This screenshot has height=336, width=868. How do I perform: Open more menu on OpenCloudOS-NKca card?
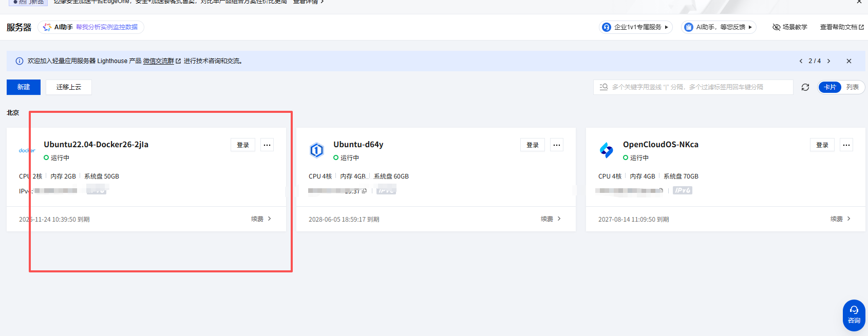(846, 145)
